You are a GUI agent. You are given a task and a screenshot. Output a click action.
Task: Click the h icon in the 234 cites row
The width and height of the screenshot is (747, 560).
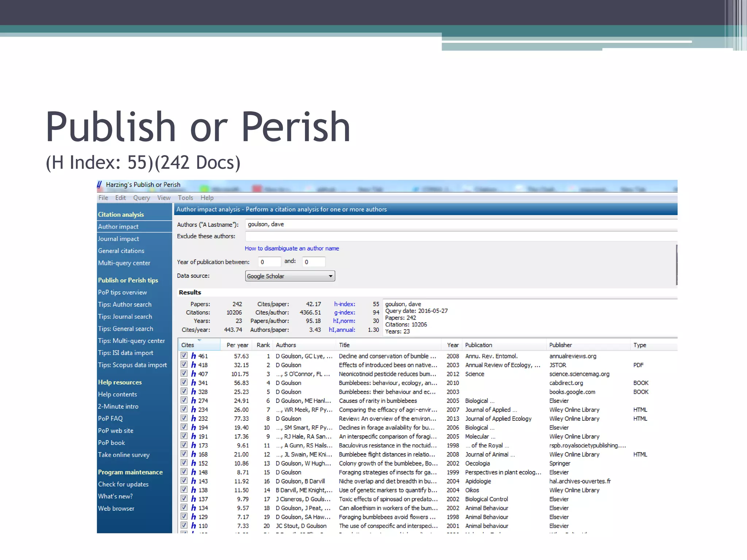[193, 410]
